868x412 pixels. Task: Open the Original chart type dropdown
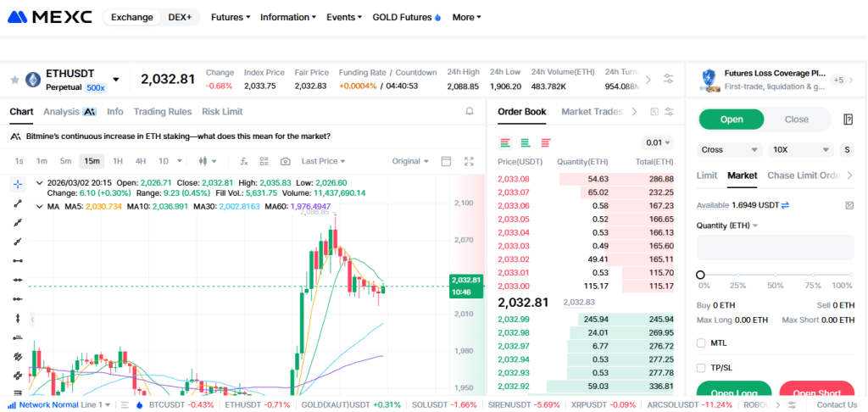[410, 161]
